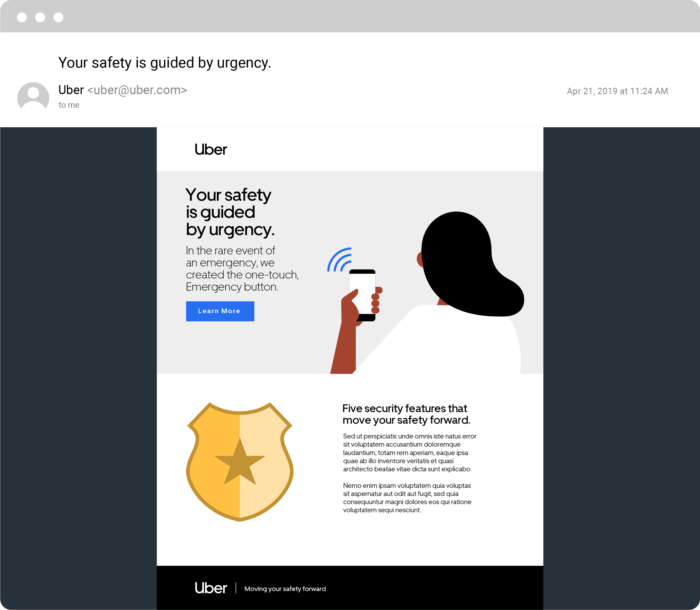Click 'Five security features' heading
The image size is (700, 610).
(407, 414)
